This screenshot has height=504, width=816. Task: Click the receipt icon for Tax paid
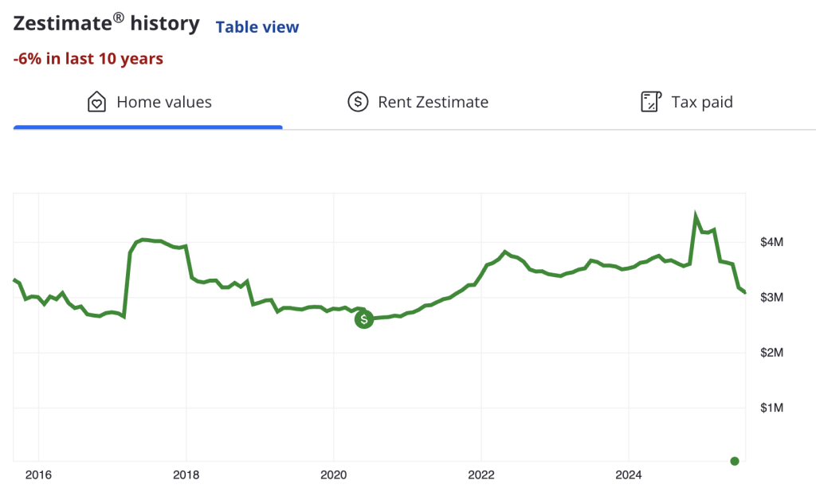point(652,102)
